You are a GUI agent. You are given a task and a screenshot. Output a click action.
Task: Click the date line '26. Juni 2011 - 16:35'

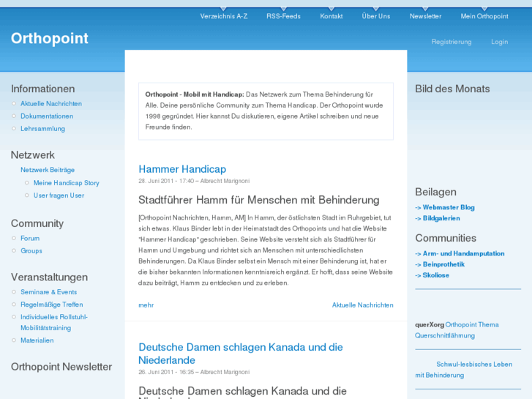[166, 372]
